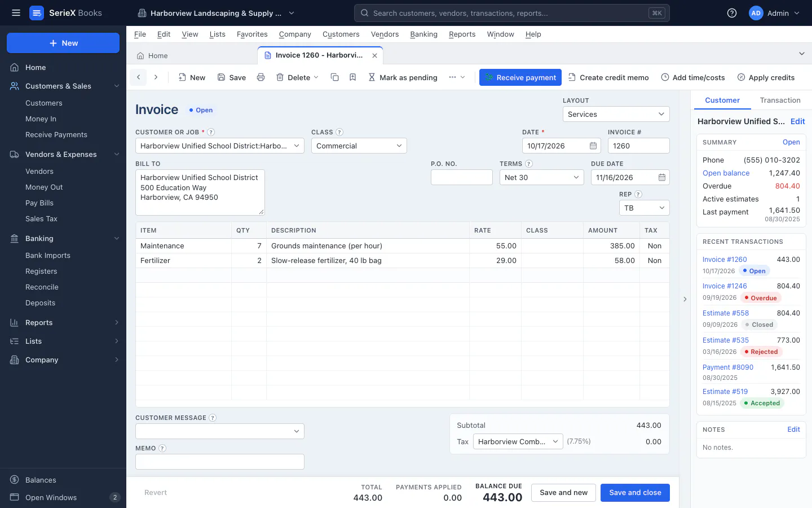
Task: Go to next invoice with forward arrow
Action: 156,77
